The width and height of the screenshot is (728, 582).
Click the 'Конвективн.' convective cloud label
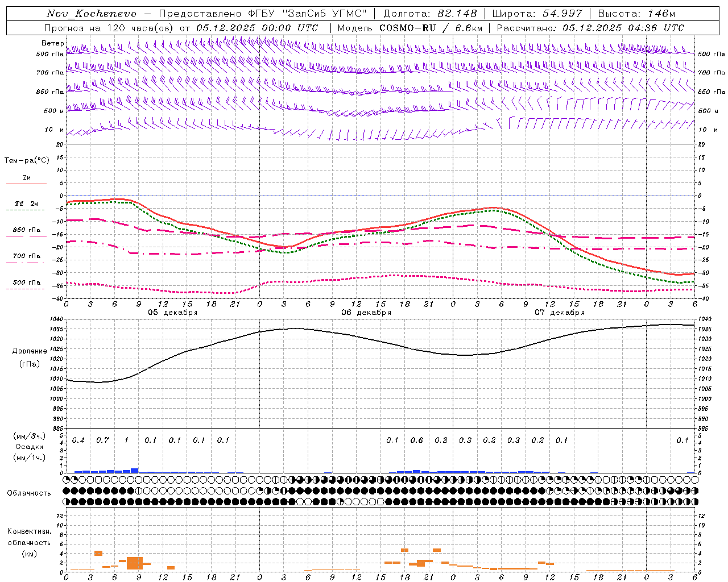click(29, 531)
